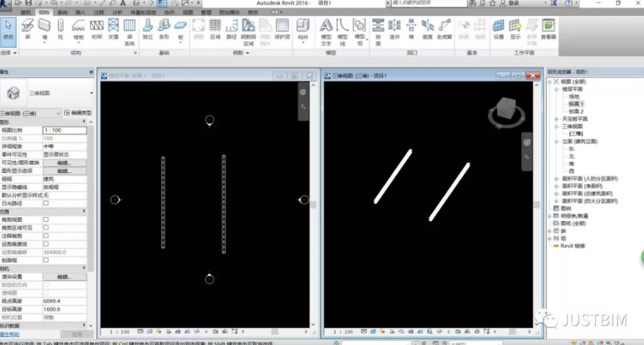Open the 构件 (Component) tool
Viewport: 644px width, 345px height.
coord(303,29)
